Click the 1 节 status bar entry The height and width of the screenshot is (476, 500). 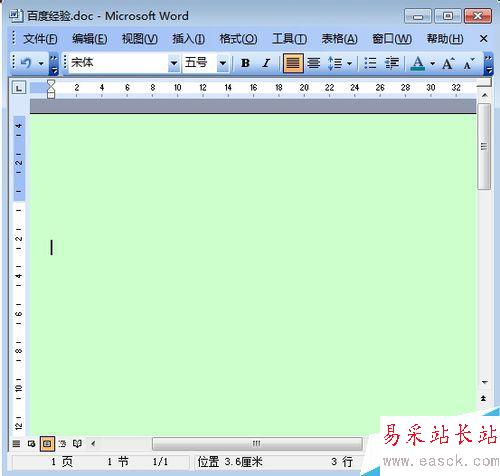point(118,462)
